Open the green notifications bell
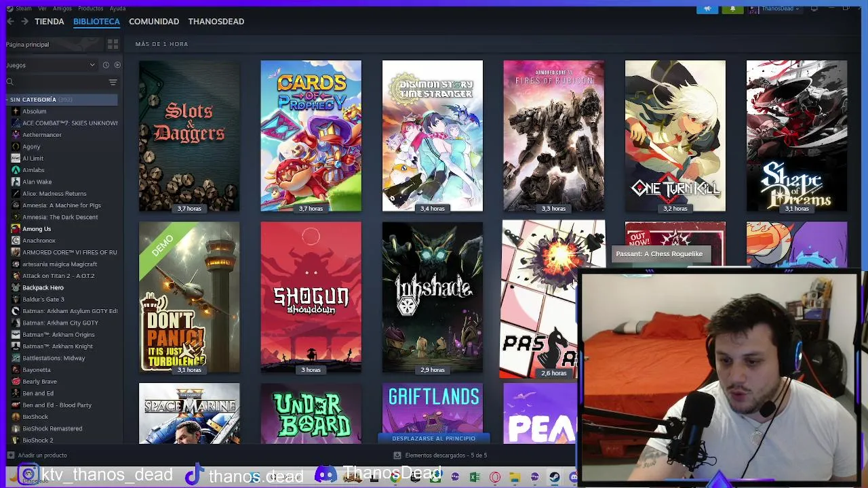 [732, 9]
